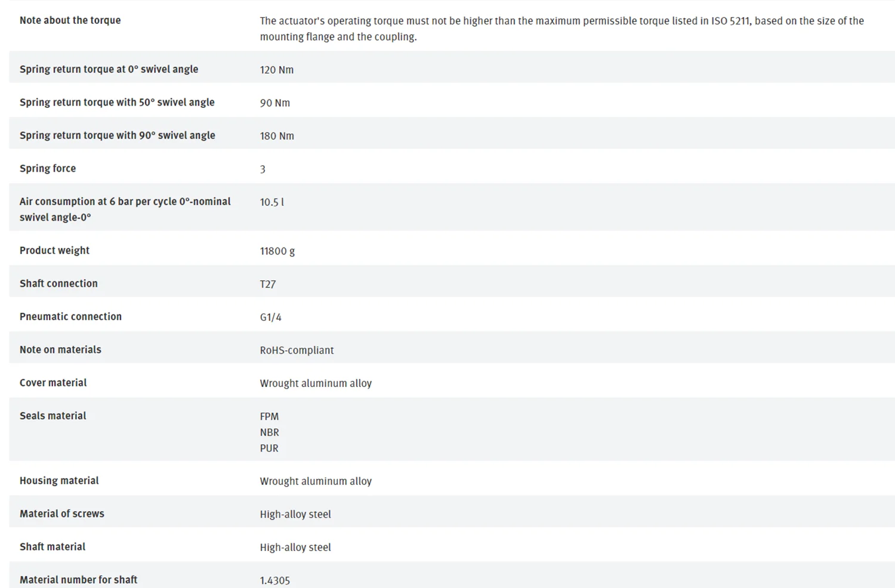Click the Housing material label

coord(59,481)
